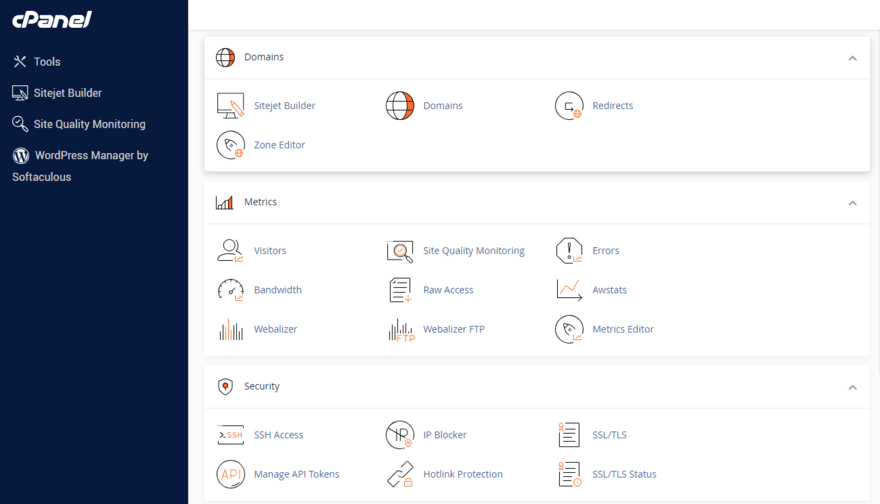Click the Site Quality Monitoring icon in Metrics

click(400, 251)
